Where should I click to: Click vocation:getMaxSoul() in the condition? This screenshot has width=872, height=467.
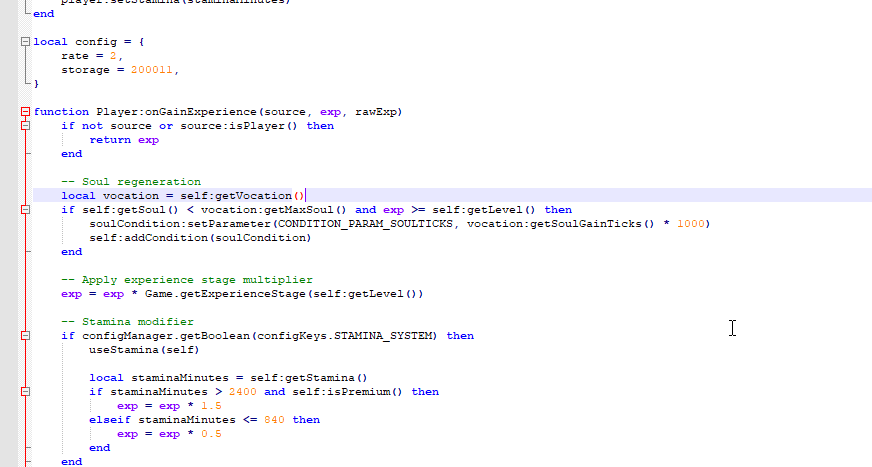[x=274, y=210]
